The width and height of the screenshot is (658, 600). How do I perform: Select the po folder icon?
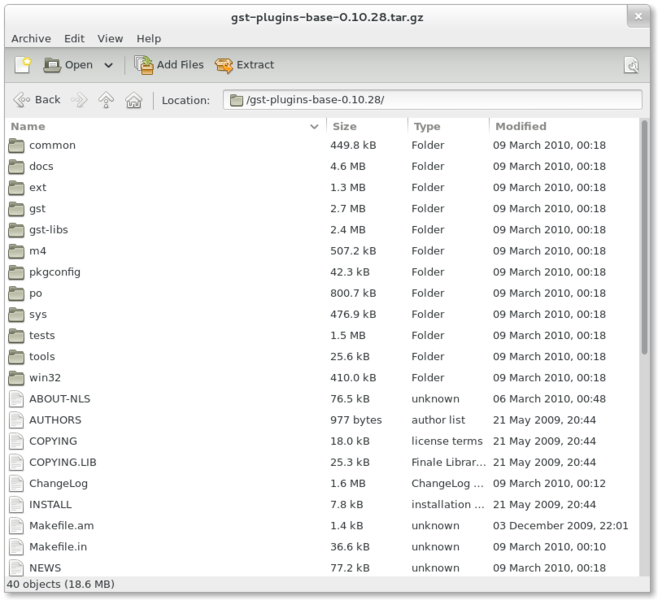[16, 293]
